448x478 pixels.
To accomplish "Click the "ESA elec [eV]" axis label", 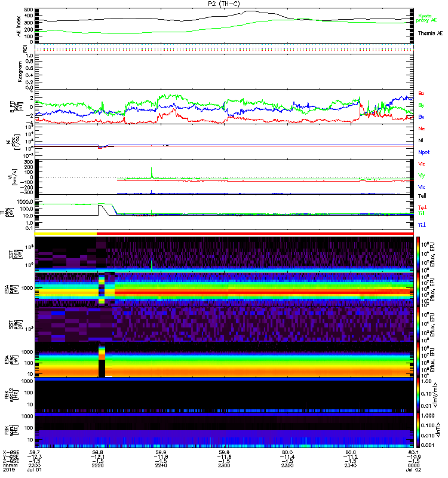I will pos(12,360).
